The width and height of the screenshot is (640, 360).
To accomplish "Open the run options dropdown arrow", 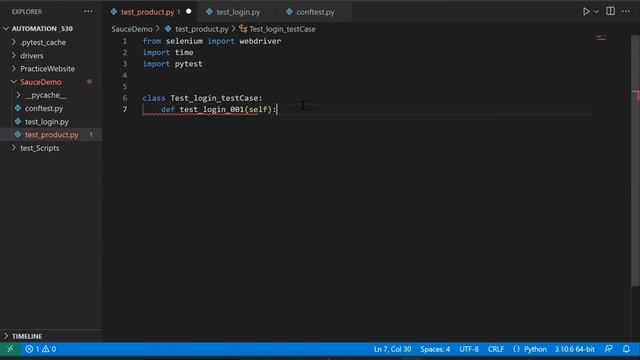I will click(596, 12).
